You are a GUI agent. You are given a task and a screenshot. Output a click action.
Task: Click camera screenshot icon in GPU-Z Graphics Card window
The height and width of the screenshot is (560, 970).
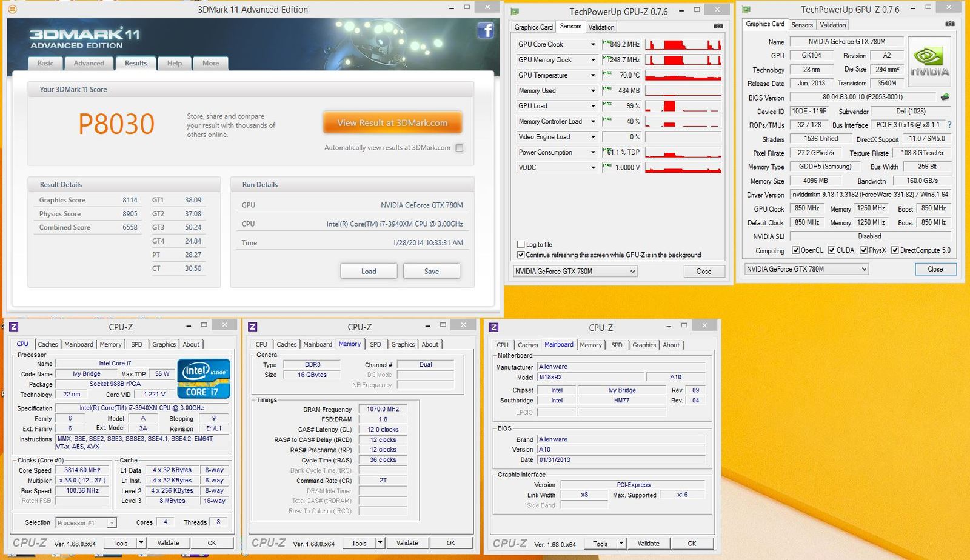click(950, 24)
